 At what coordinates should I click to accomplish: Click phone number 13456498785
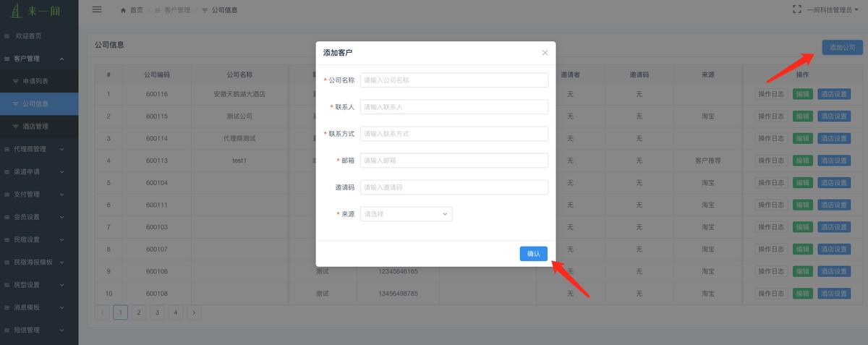click(x=398, y=294)
